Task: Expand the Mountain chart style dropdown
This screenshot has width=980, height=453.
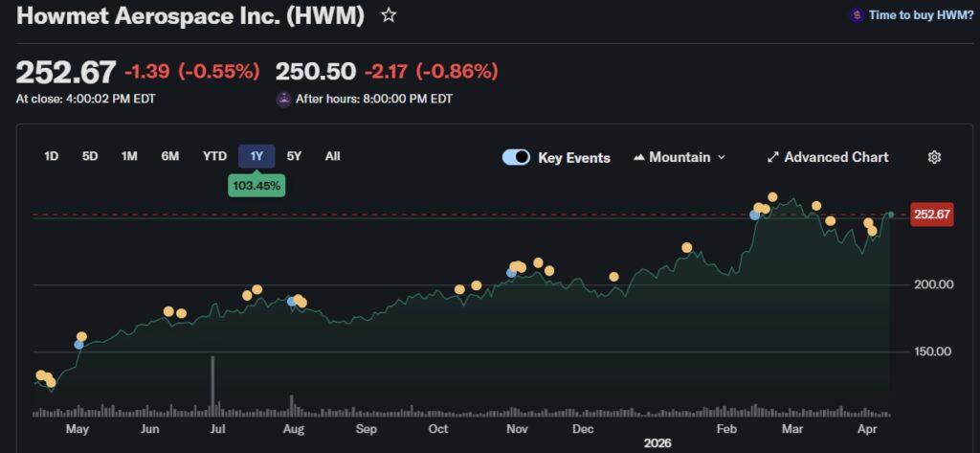Action: tap(721, 157)
